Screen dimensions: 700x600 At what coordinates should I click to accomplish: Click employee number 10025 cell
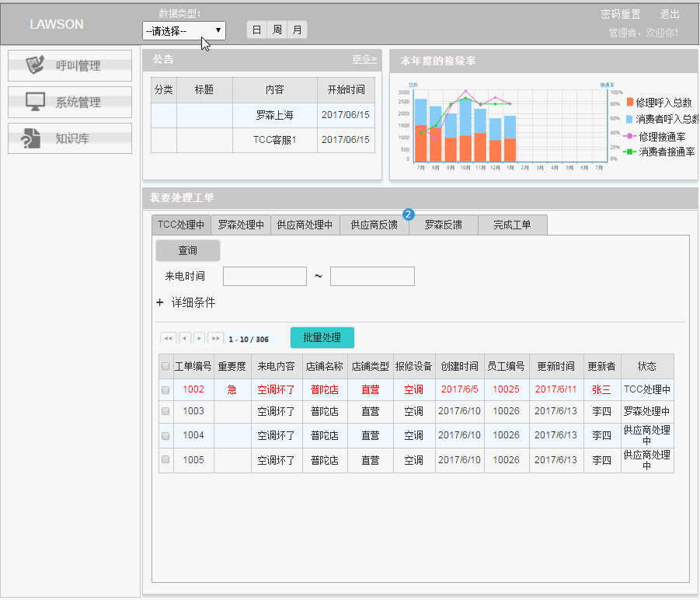coord(507,389)
